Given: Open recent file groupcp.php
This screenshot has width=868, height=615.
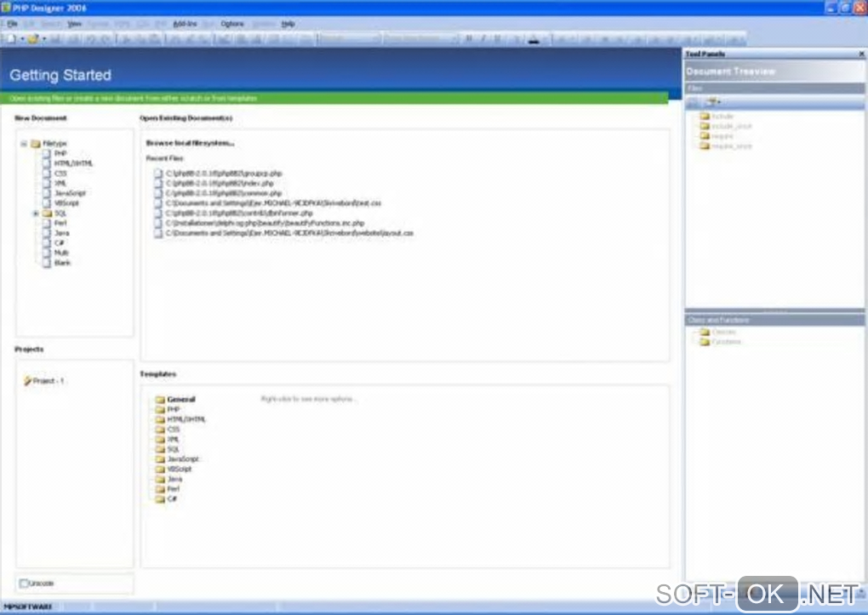Looking at the screenshot, I should click(x=224, y=174).
